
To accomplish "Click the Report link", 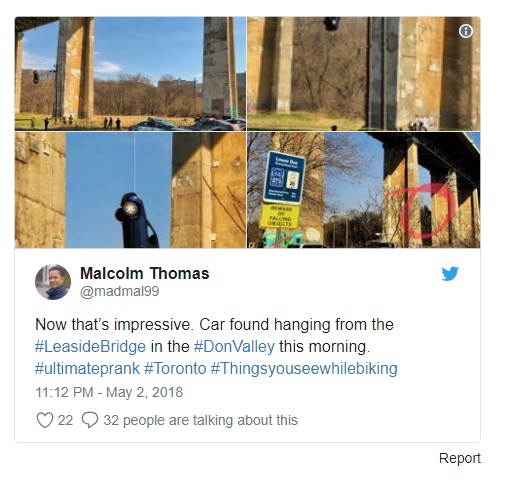I will (x=460, y=458).
